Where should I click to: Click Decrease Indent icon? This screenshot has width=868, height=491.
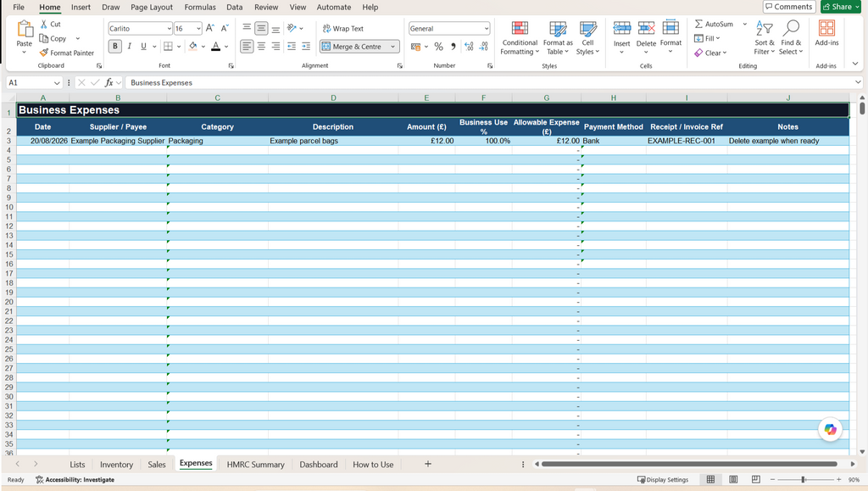292,47
